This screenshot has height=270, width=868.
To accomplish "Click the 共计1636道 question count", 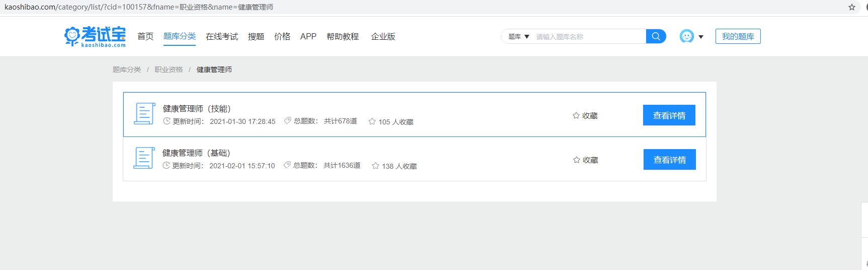I will (342, 165).
